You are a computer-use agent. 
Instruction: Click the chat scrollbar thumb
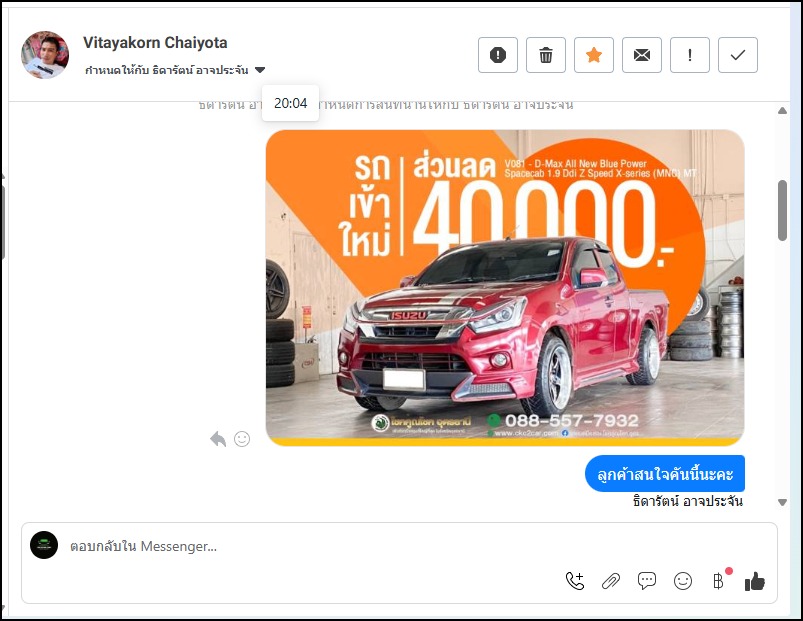[x=782, y=210]
